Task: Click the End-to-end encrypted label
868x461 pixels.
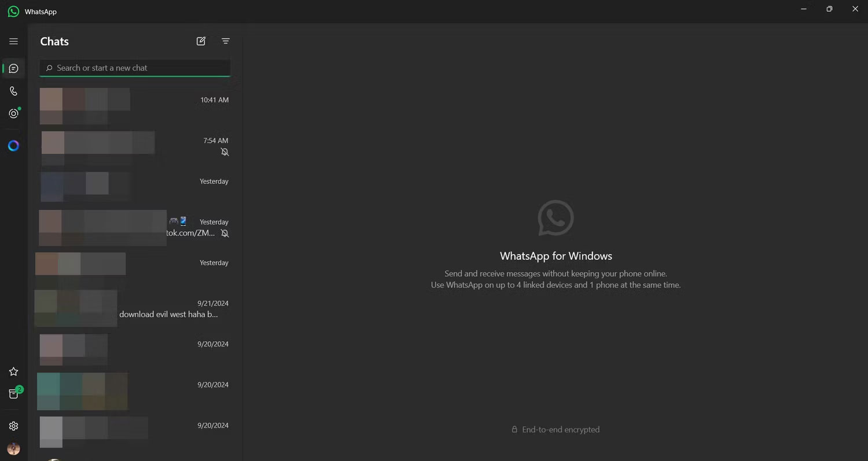Action: pyautogui.click(x=561, y=430)
